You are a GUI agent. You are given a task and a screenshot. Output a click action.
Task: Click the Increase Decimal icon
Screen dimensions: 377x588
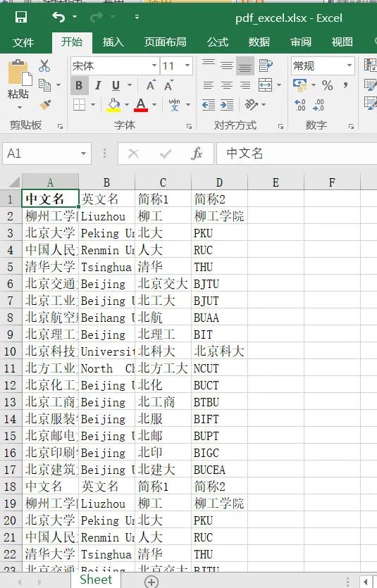click(x=300, y=105)
